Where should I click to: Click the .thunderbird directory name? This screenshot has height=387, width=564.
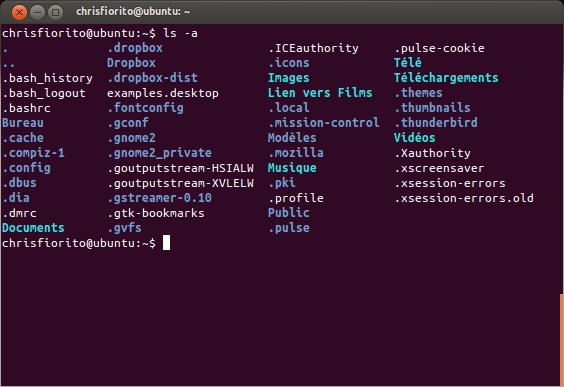pyautogui.click(x=436, y=123)
